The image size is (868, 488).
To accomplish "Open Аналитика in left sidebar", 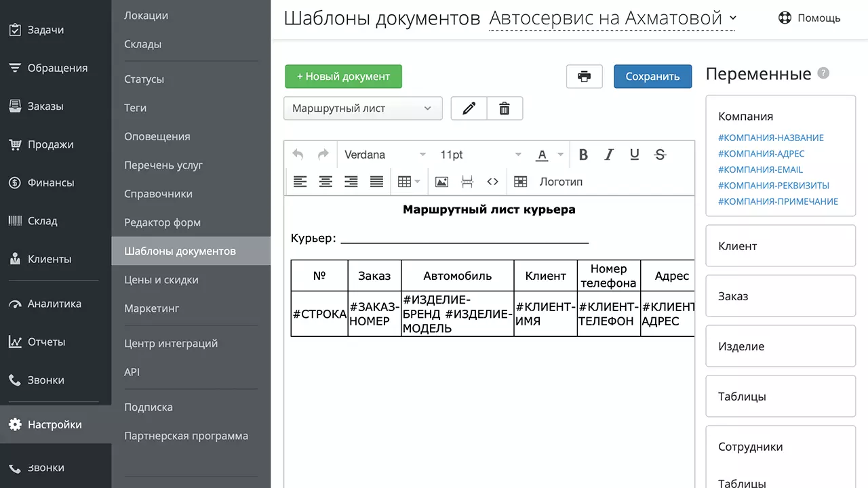I will (x=56, y=304).
